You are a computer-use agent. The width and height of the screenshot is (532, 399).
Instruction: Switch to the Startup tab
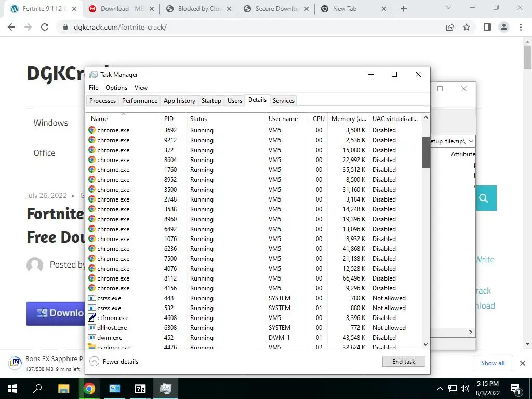tap(211, 100)
